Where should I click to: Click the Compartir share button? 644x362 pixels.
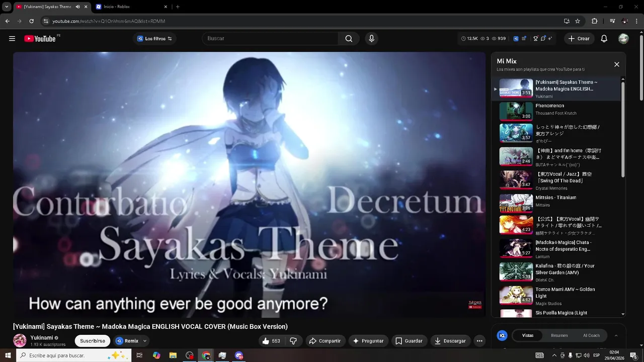[325, 341]
